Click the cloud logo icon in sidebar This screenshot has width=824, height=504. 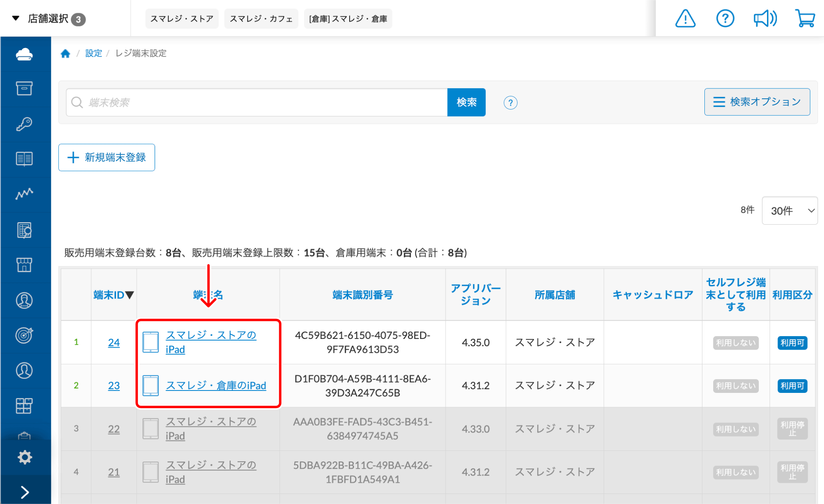point(24,54)
